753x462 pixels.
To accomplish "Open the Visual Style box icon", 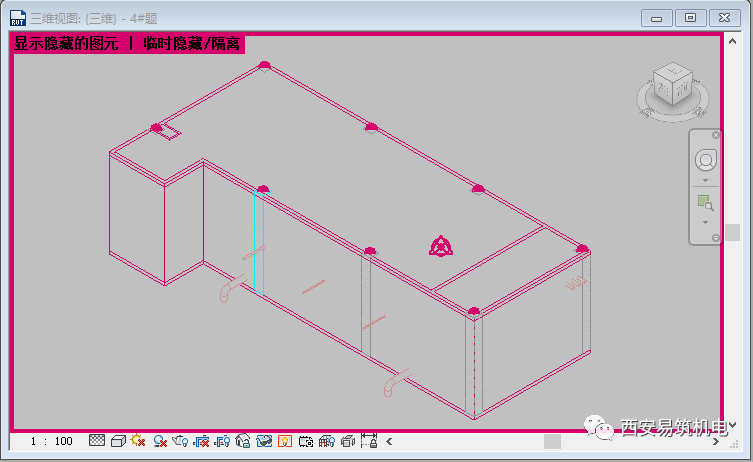I will pyautogui.click(x=118, y=441).
